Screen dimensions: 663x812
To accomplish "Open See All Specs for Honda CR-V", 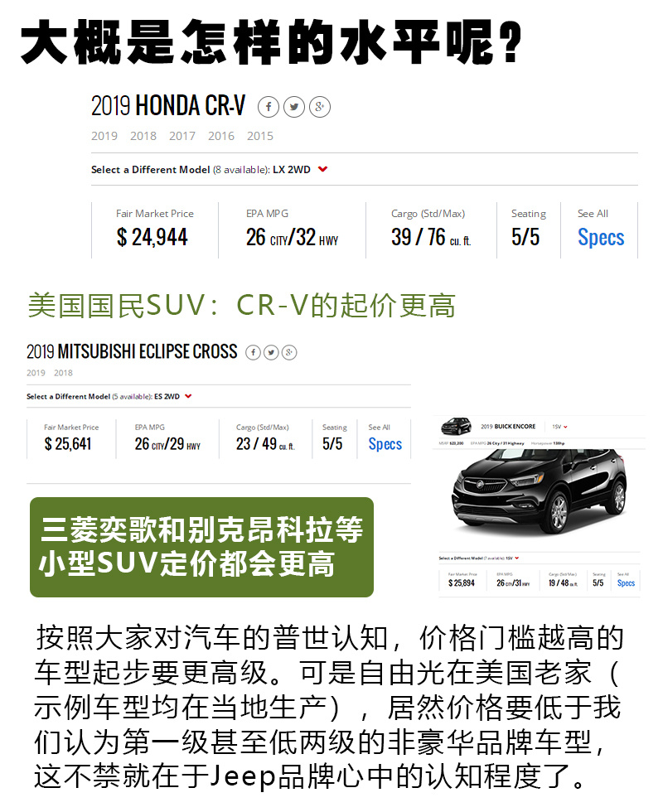I will click(601, 238).
